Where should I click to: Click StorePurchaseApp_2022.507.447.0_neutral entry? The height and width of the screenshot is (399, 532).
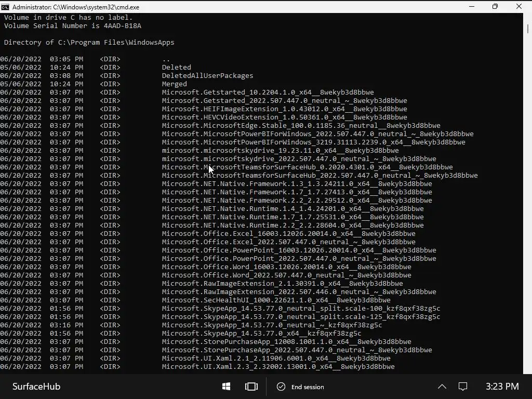(297, 350)
